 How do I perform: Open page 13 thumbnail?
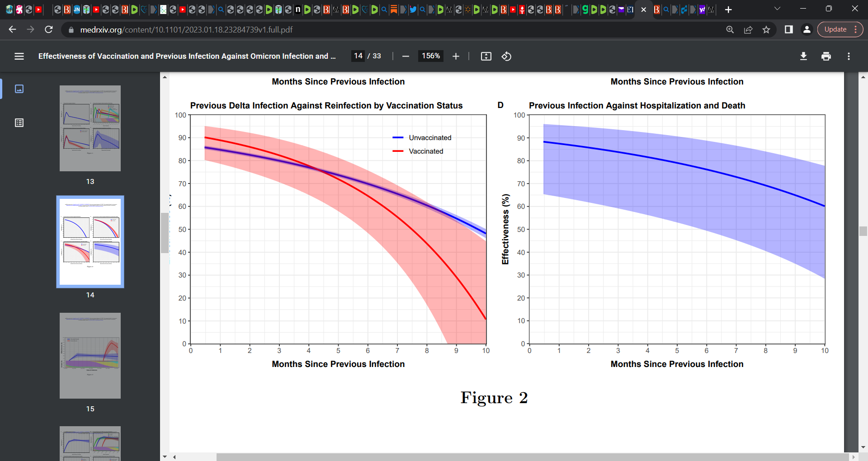tap(90, 128)
